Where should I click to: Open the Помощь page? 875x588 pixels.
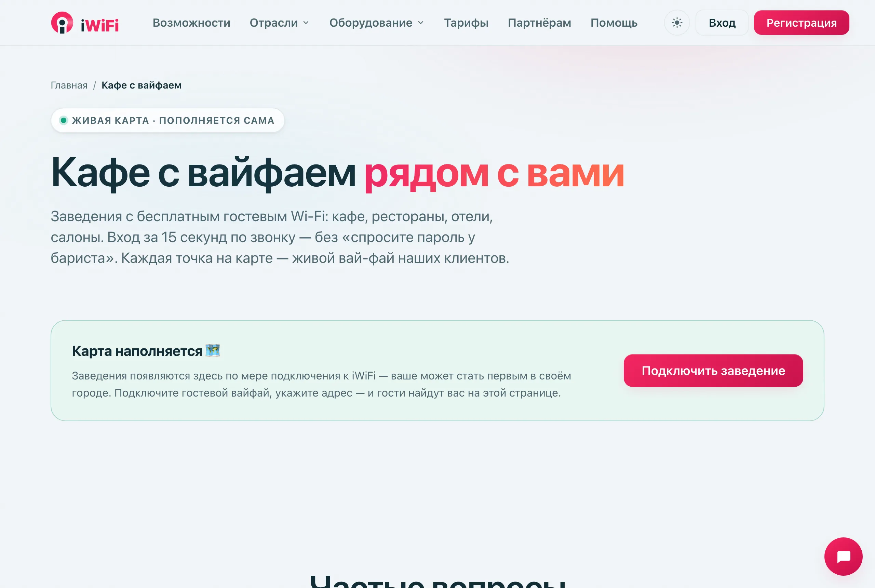(x=614, y=23)
